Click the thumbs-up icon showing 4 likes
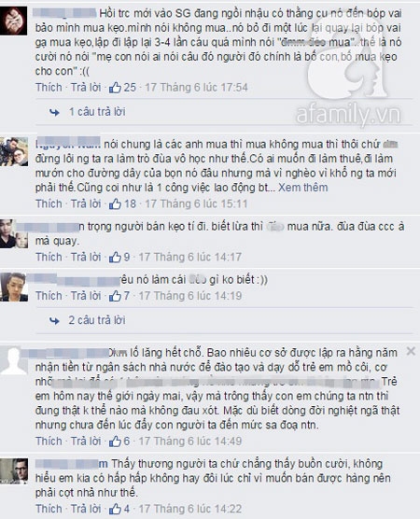The width and height of the screenshot is (420, 519). (115, 509)
